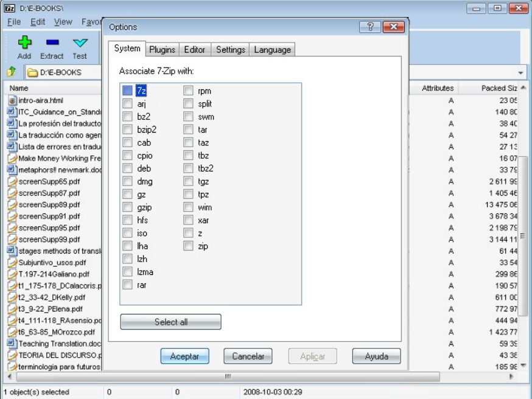Open the File menu
The width and height of the screenshot is (532, 399).
pyautogui.click(x=13, y=22)
